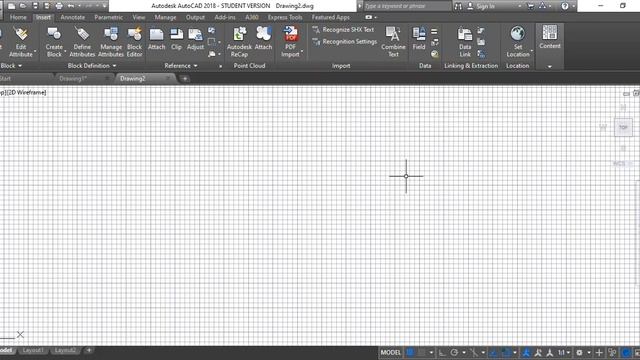Toggle isolate objects icon in status bar
The width and height of the screenshot is (640, 360).
coord(612,353)
